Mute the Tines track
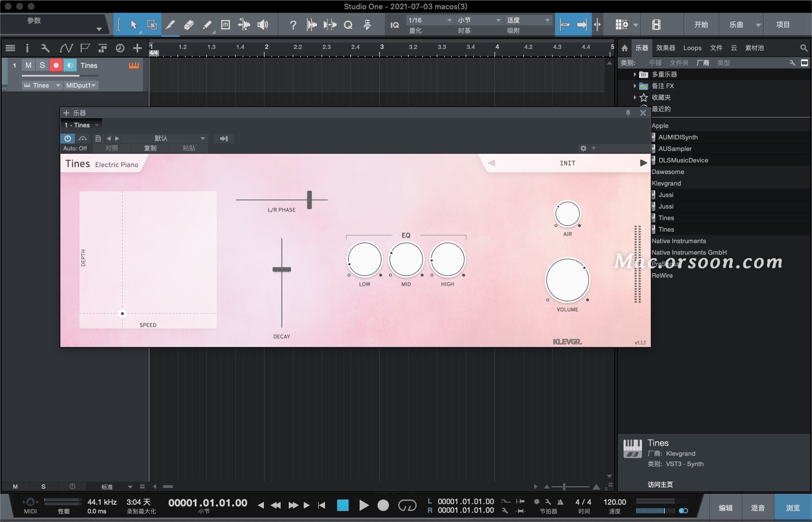Image resolution: width=812 pixels, height=522 pixels. (x=28, y=66)
